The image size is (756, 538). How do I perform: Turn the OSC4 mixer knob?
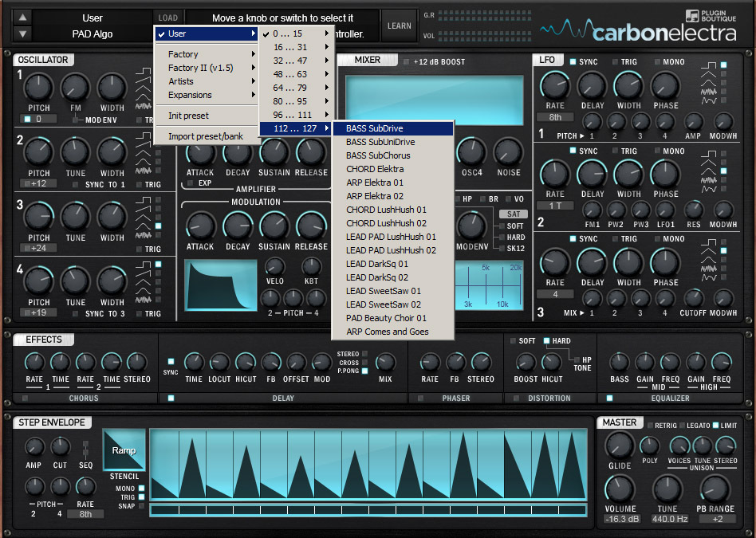(x=471, y=152)
